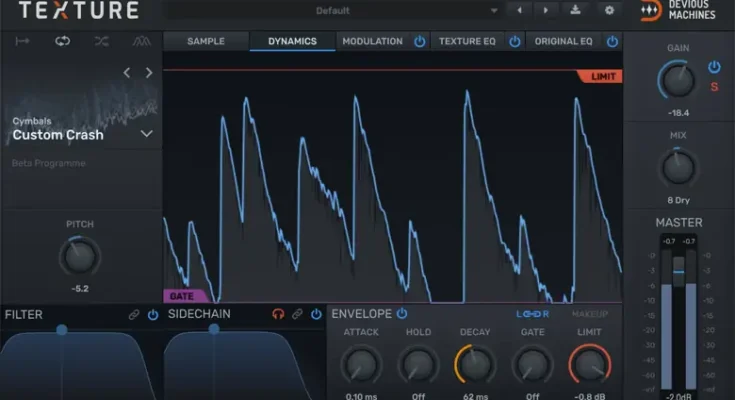Viewport: 735px width, 400px height.
Task: Click the Makeup button in Envelope
Action: pos(592,314)
